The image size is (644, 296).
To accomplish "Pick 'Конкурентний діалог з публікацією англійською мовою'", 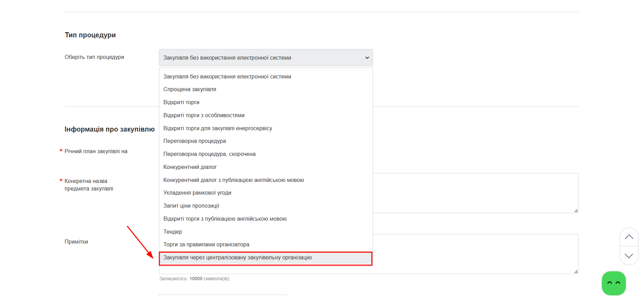I will point(233,180).
